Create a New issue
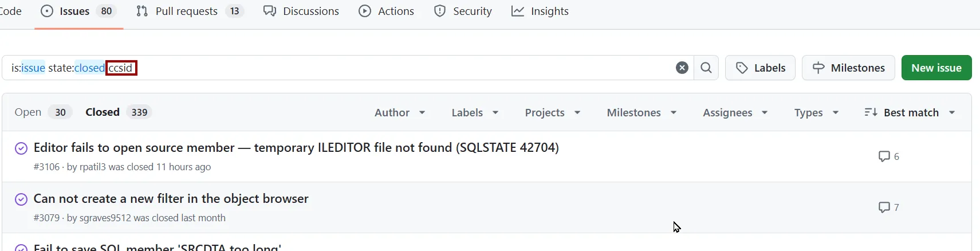Screen dimensions: 980x251 936,68
